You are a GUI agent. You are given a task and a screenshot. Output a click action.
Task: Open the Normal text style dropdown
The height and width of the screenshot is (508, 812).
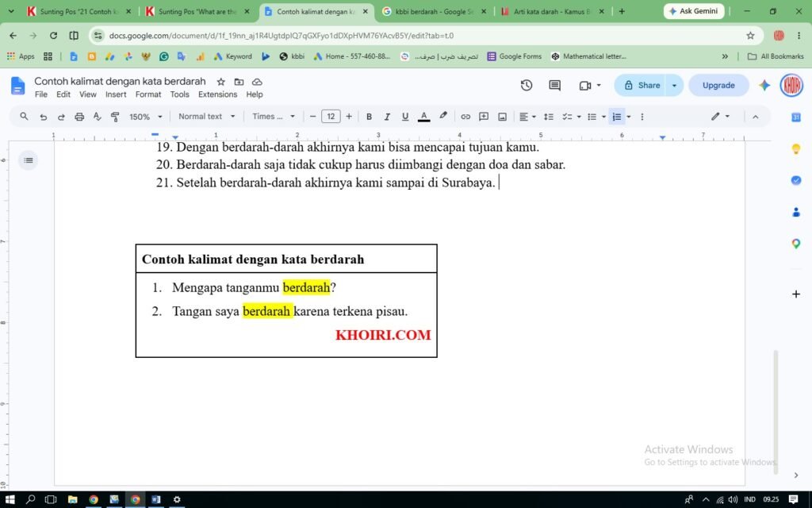[206, 117]
